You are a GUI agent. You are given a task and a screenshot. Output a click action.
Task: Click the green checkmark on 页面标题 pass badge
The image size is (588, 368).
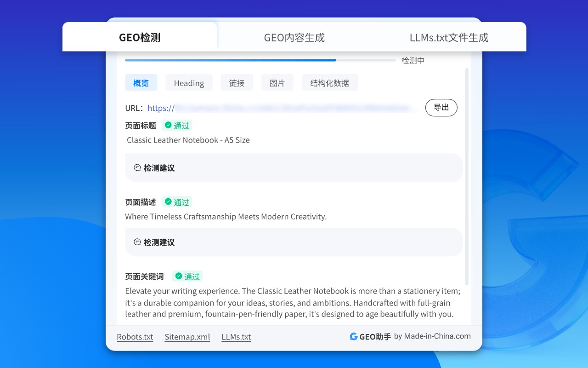click(x=169, y=125)
